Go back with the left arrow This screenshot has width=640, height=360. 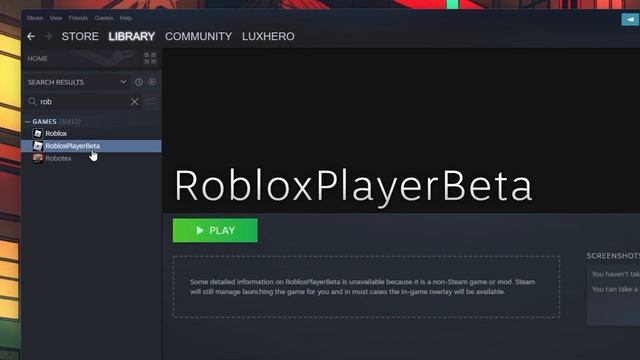(31, 36)
